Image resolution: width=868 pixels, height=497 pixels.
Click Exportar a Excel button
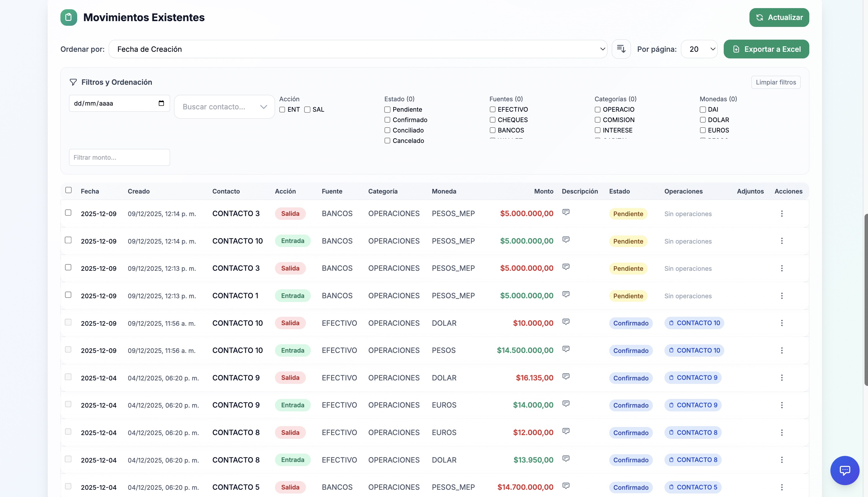click(766, 49)
